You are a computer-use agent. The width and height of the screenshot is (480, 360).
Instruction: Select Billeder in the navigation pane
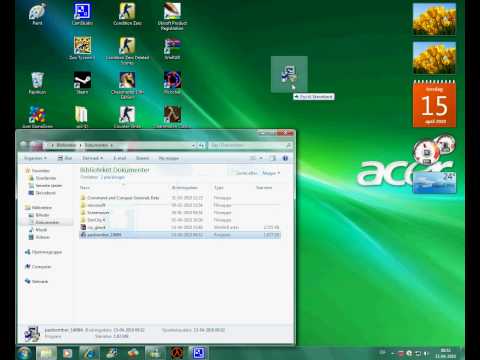pyautogui.click(x=39, y=215)
